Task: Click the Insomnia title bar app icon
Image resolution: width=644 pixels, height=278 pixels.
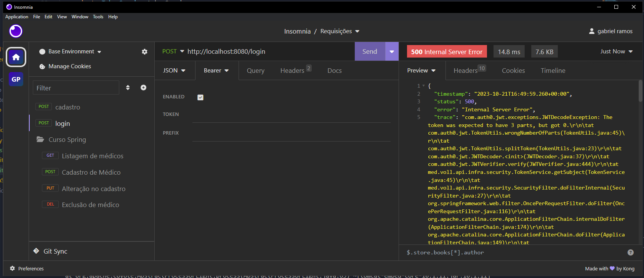Action: [9, 7]
